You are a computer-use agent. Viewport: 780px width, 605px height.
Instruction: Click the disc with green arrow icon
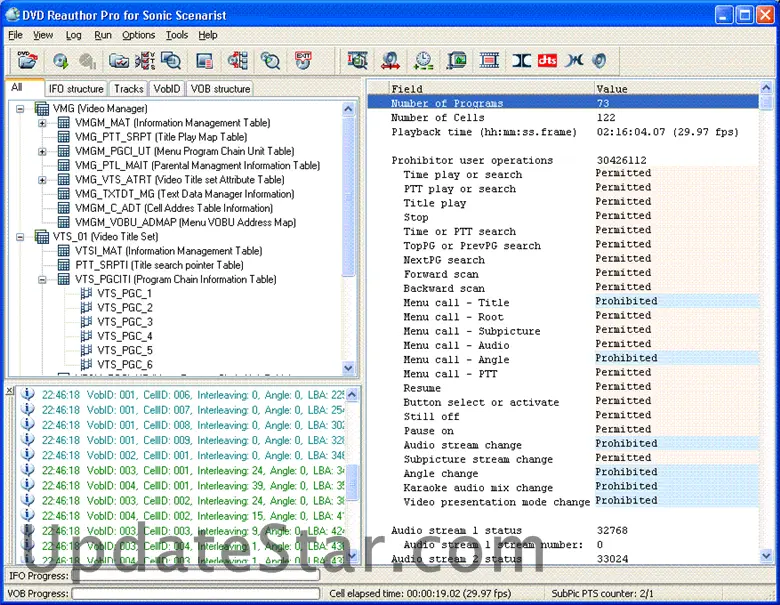[x=61, y=61]
